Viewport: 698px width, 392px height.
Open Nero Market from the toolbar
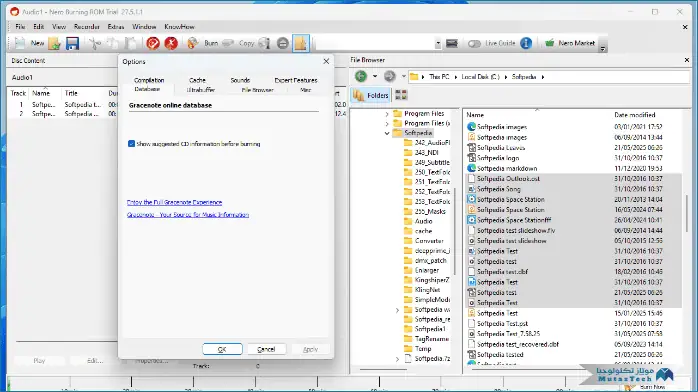(570, 43)
